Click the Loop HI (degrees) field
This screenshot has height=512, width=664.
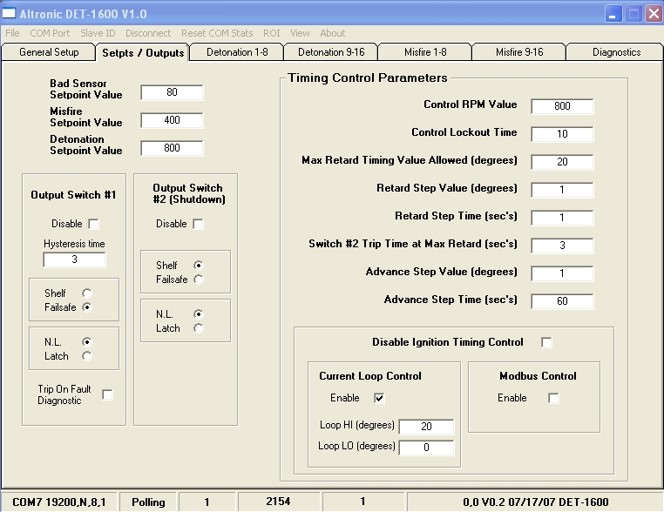tap(426, 426)
